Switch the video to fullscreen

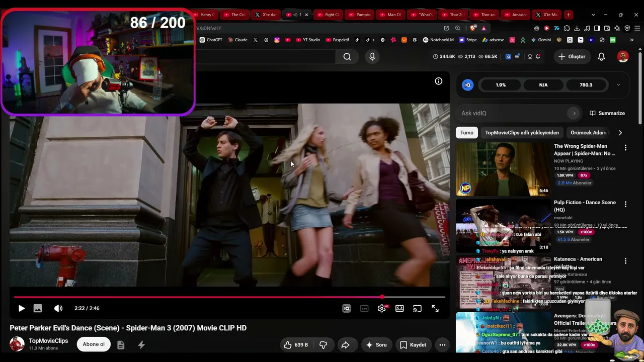tap(435, 308)
